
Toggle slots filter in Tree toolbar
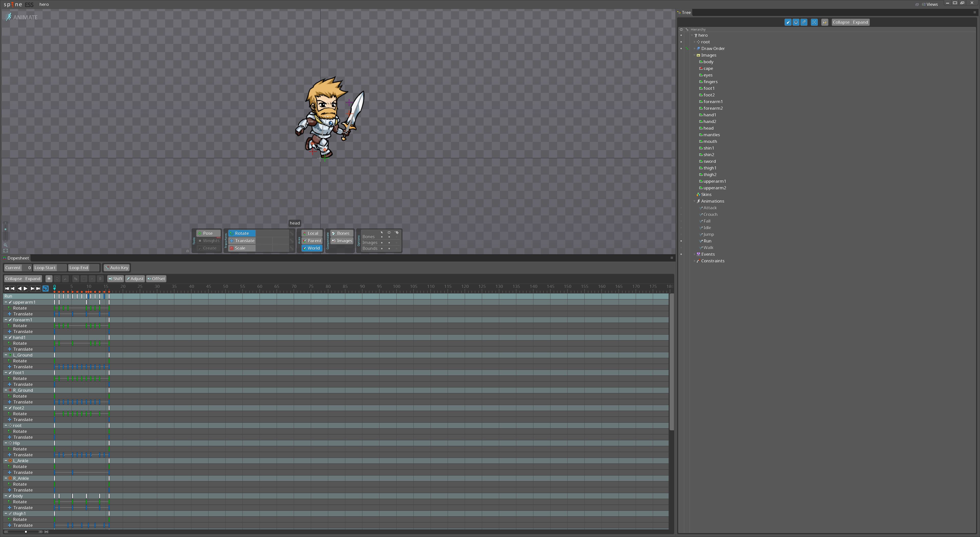tap(796, 22)
